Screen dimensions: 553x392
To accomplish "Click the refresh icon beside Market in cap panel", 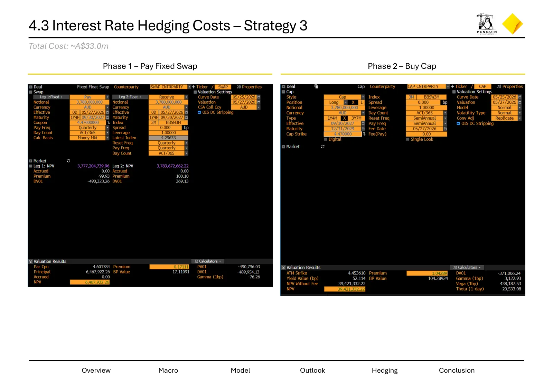I will point(323,147).
